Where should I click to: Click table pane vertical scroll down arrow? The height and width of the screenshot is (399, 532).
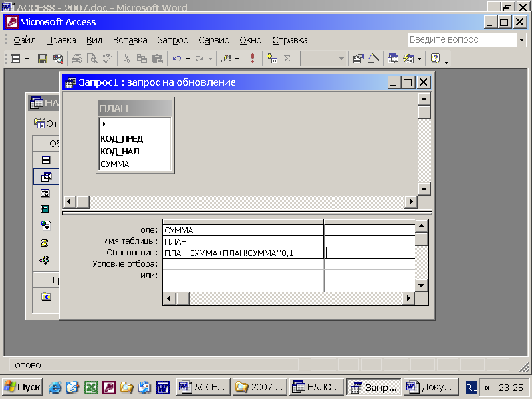tap(424, 189)
